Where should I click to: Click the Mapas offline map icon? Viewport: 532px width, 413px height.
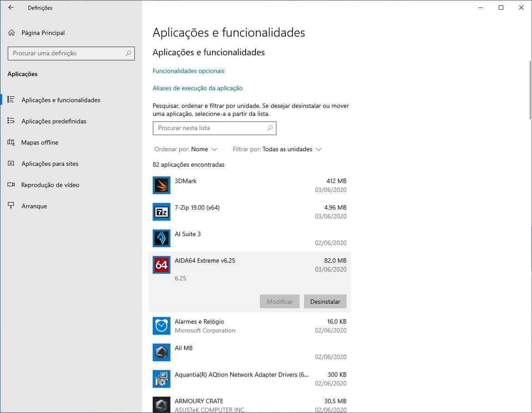pos(12,142)
